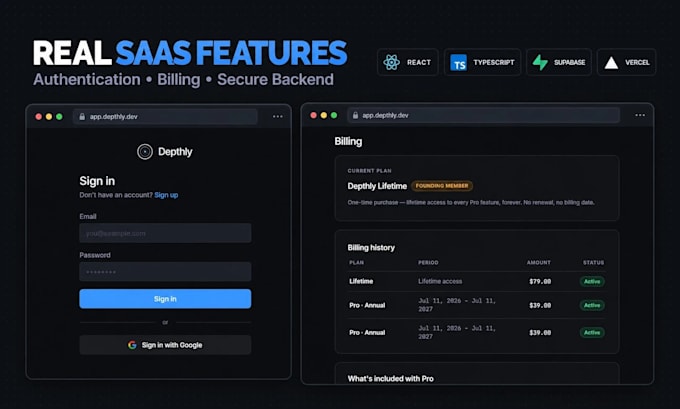Minimize the sign-in window with yellow dot
Viewport: 680px width, 409px height.
click(49, 117)
